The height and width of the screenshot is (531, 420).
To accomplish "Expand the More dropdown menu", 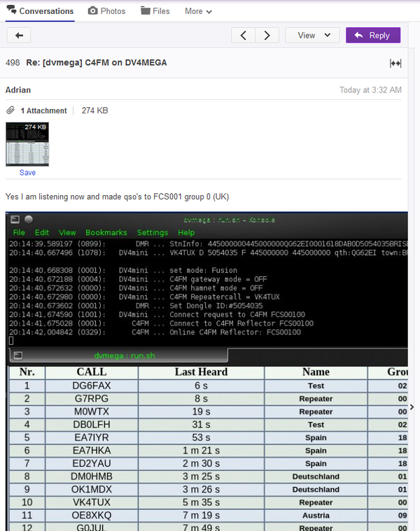I will point(199,11).
